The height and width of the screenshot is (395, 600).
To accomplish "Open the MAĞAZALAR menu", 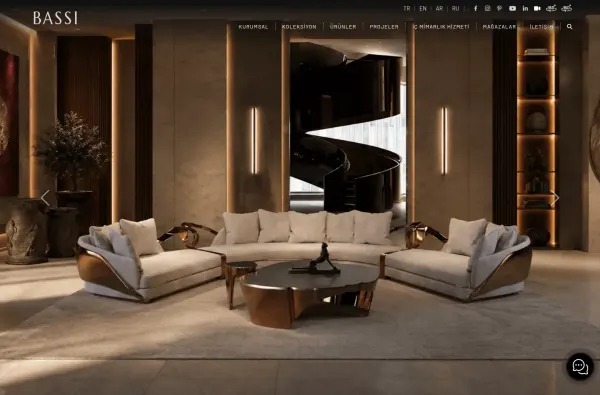I will coord(499,27).
